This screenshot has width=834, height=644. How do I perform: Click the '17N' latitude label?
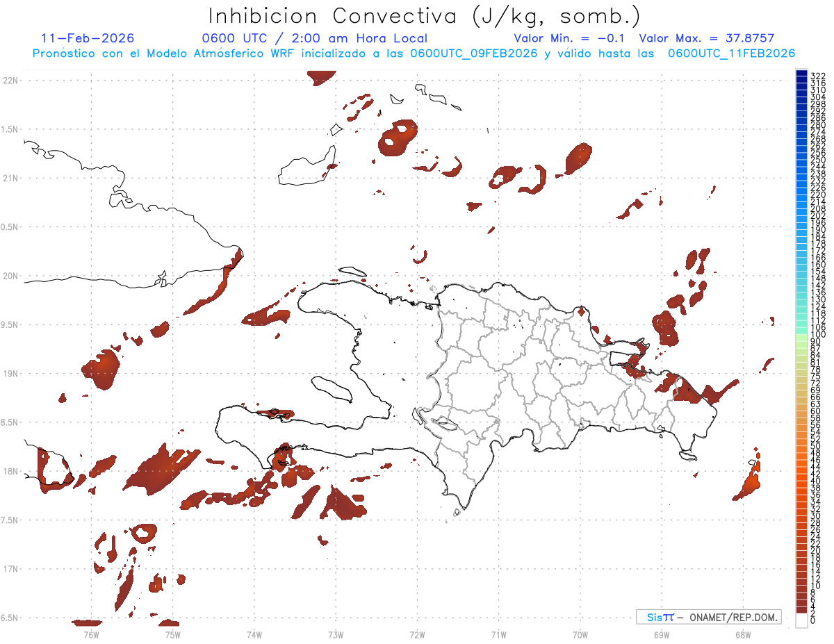10,569
